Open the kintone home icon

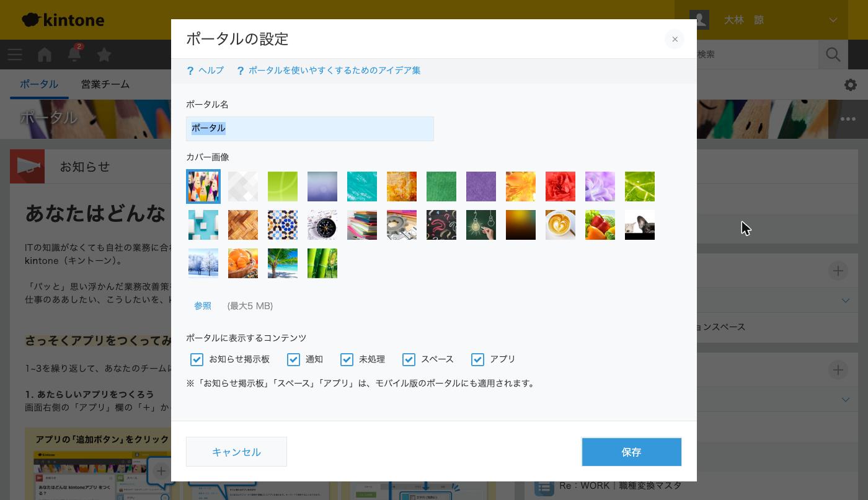(45, 55)
